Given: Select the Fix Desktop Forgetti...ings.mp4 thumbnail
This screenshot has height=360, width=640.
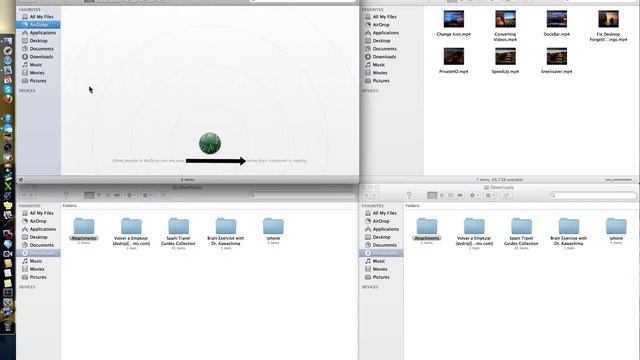Looking at the screenshot, I should (x=608, y=19).
